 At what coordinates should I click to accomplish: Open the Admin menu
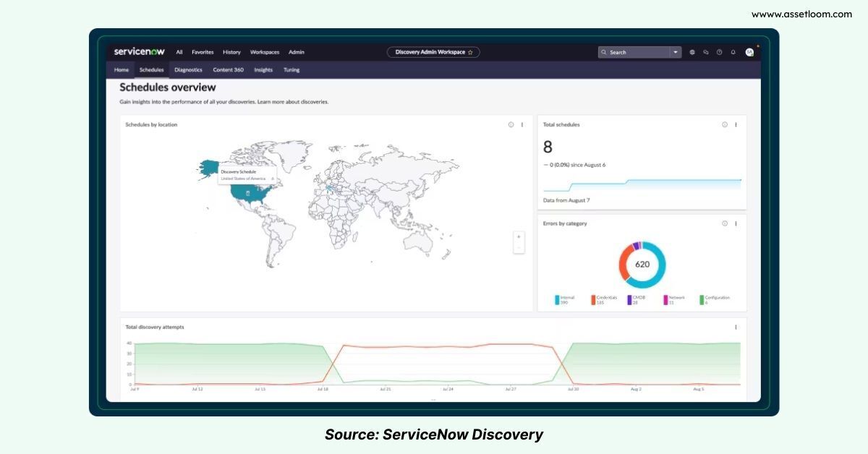pos(297,52)
